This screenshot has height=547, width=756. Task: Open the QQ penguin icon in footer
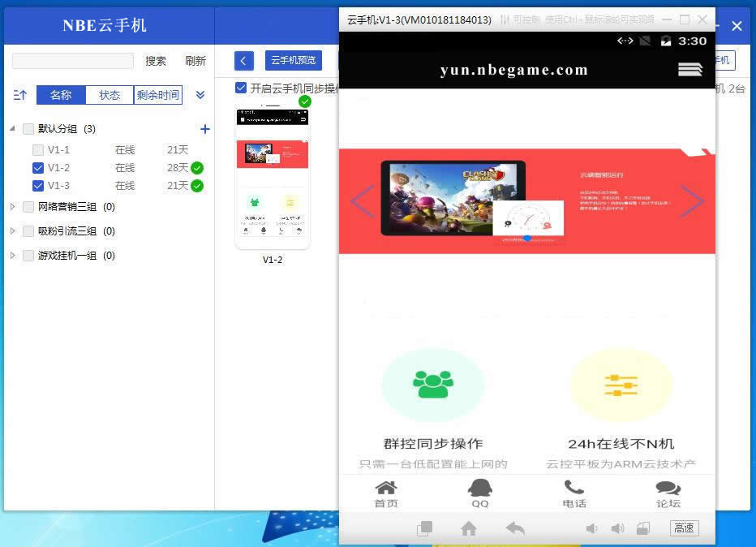click(479, 488)
